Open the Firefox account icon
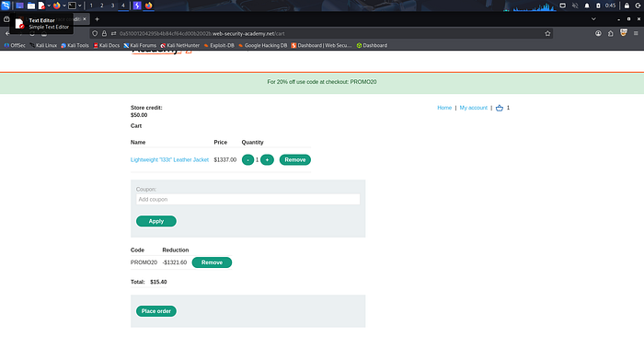The width and height of the screenshot is (644, 337). pos(598,34)
